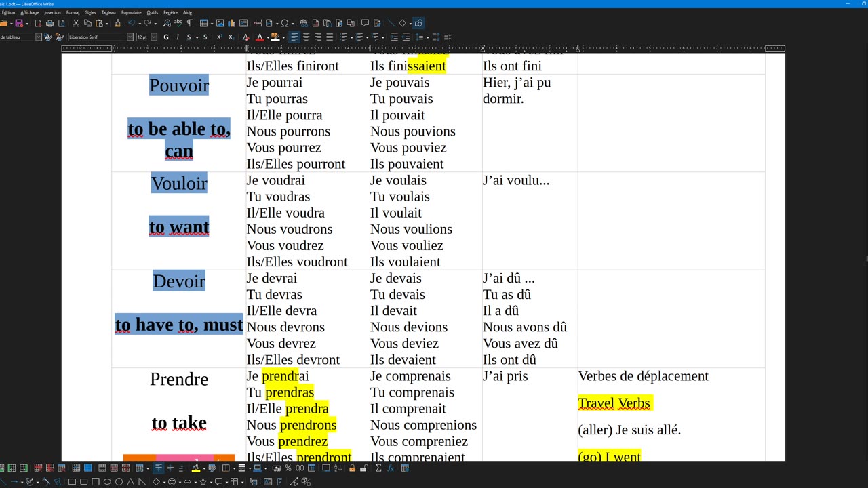This screenshot has width=868, height=488.
Task: Open the font name dropdown arrow
Action: 130,37
